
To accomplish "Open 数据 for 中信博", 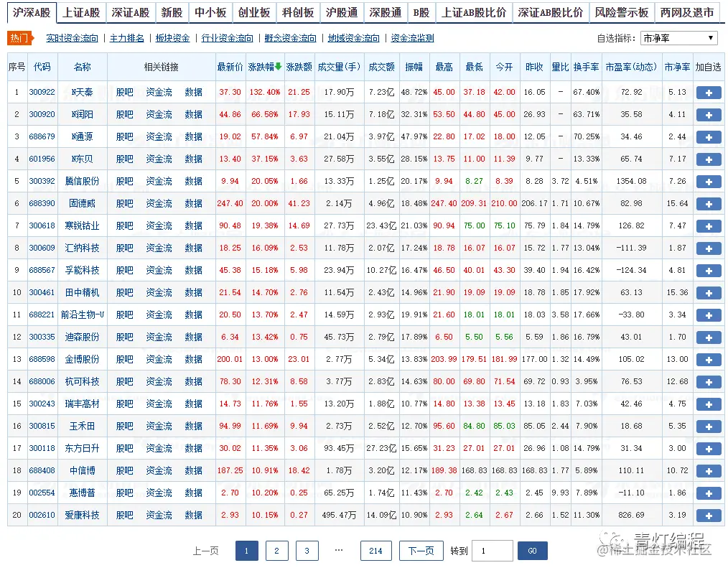I will 192,470.
